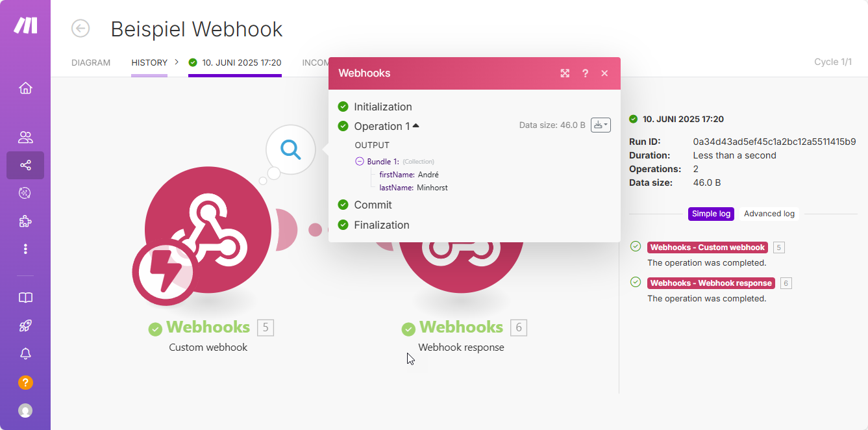Open the puzzle-piece Templates icon in sidebar
Image resolution: width=868 pixels, height=430 pixels.
coord(25,221)
